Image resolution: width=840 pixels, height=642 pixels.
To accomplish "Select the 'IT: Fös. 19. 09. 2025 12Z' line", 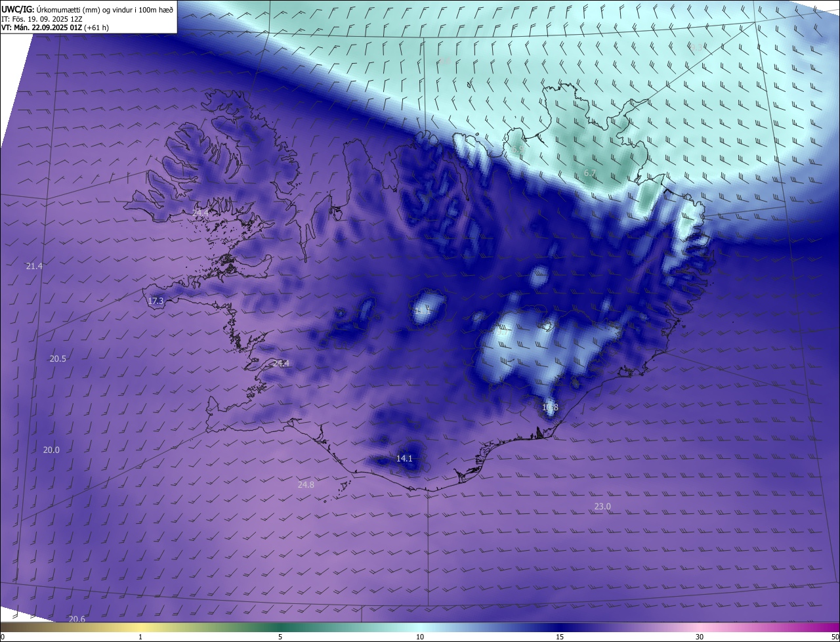I will point(41,19).
